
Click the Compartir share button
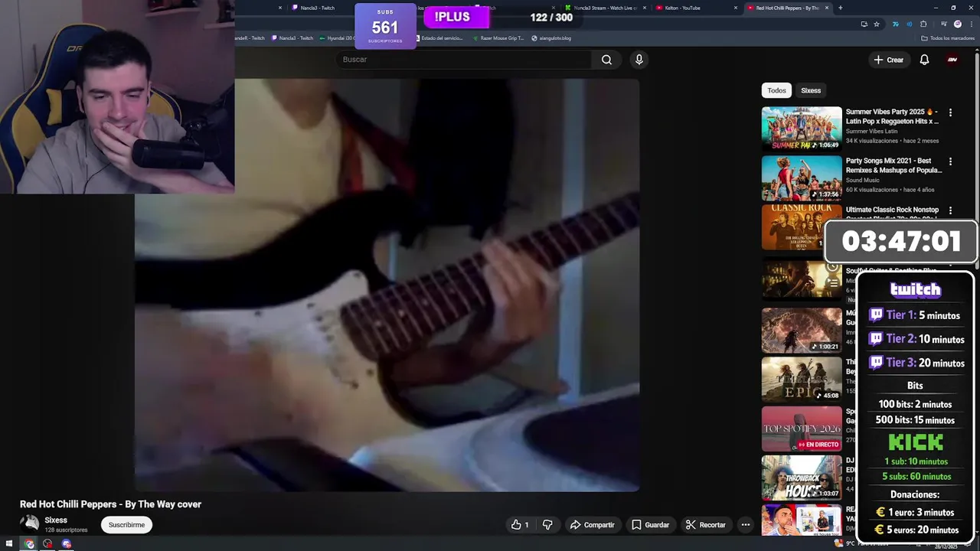point(592,525)
